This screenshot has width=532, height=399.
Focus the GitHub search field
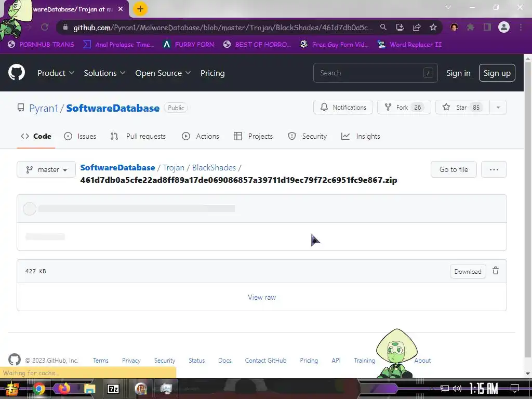click(x=375, y=73)
